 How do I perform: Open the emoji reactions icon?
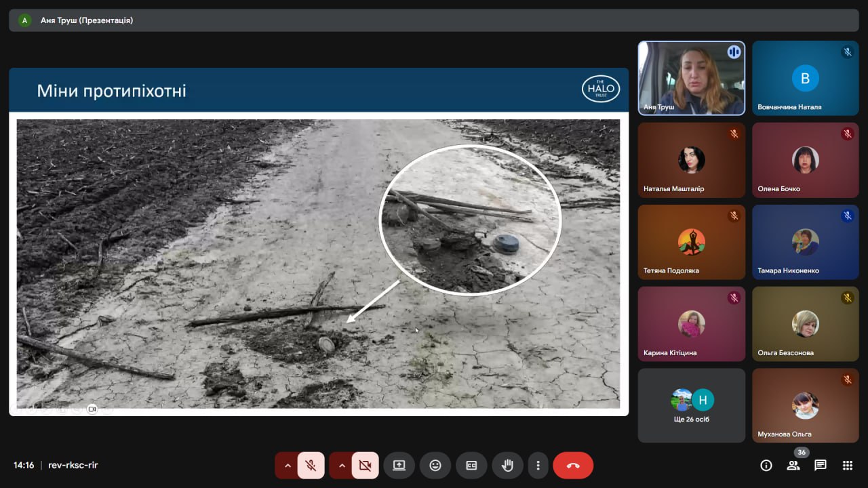click(x=435, y=466)
